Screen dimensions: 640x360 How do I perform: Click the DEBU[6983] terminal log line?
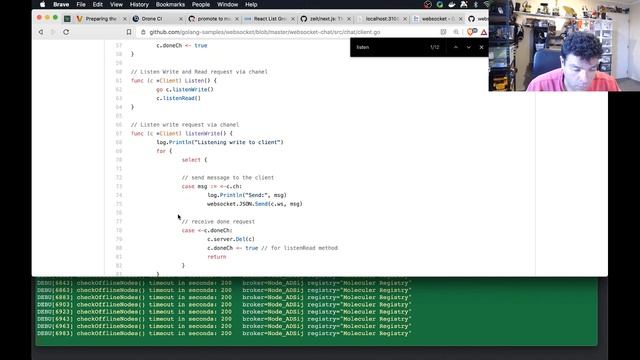224,333
